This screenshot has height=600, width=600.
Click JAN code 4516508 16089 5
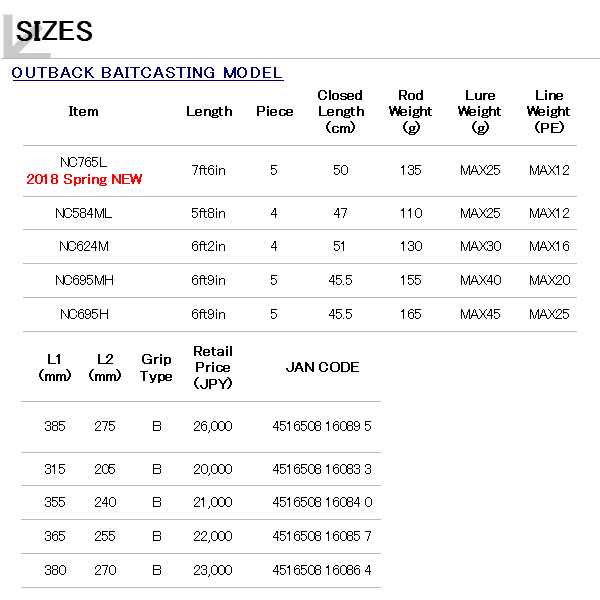pyautogui.click(x=322, y=426)
